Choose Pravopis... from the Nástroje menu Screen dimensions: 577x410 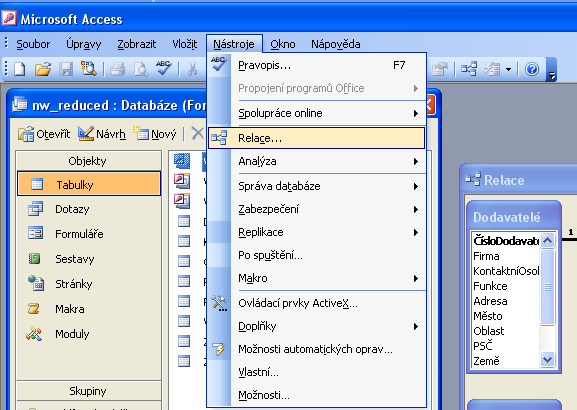coord(316,66)
